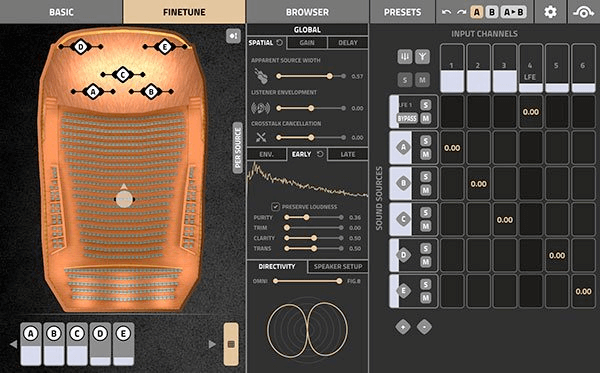Click the redo arrow
The height and width of the screenshot is (373, 600).
461,12
